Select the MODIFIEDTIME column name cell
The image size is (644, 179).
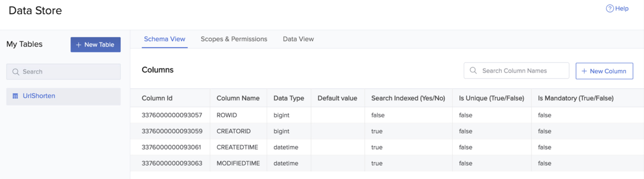238,163
